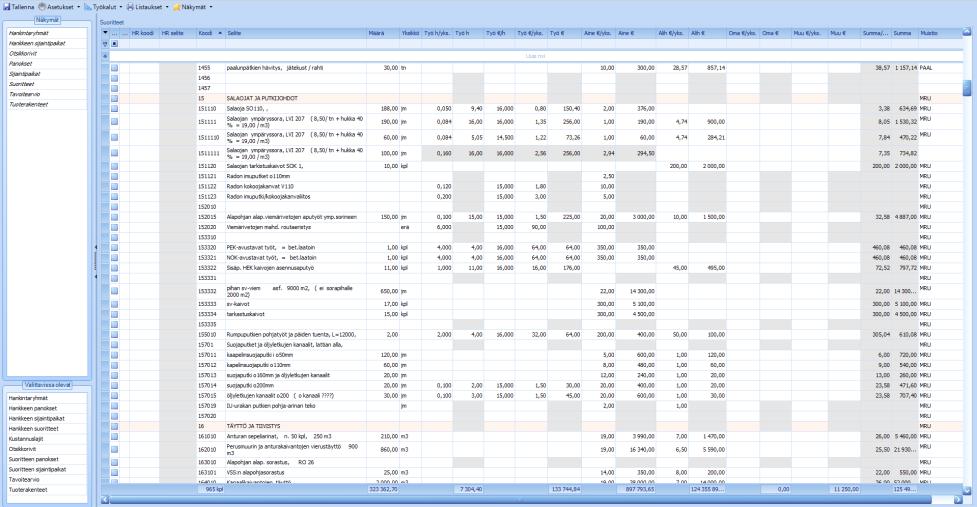Click the 'Anturan sepeliarinat' description cell
The width and height of the screenshot is (977, 507).
(296, 437)
